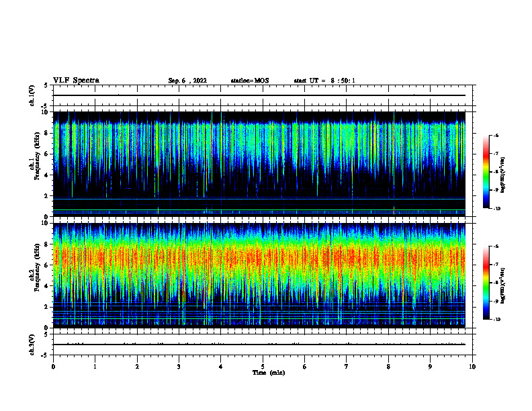Click time axis tick label "7"
The height and width of the screenshot is (411, 532).
(x=347, y=367)
